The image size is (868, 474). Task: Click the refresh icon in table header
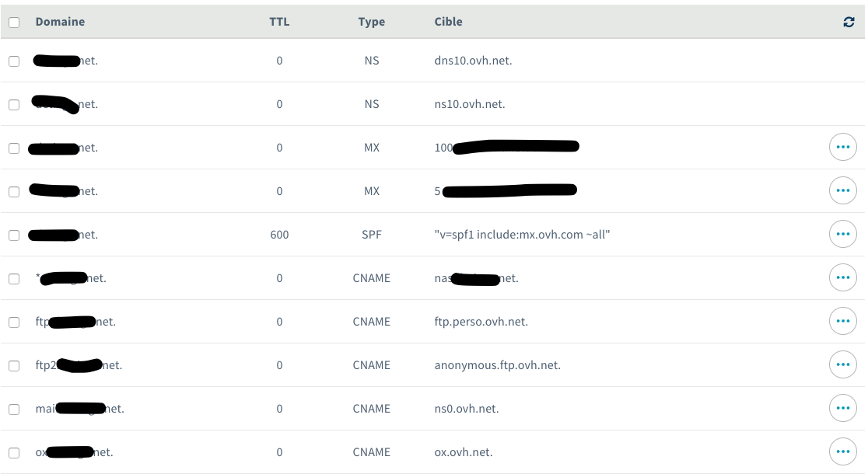[849, 23]
